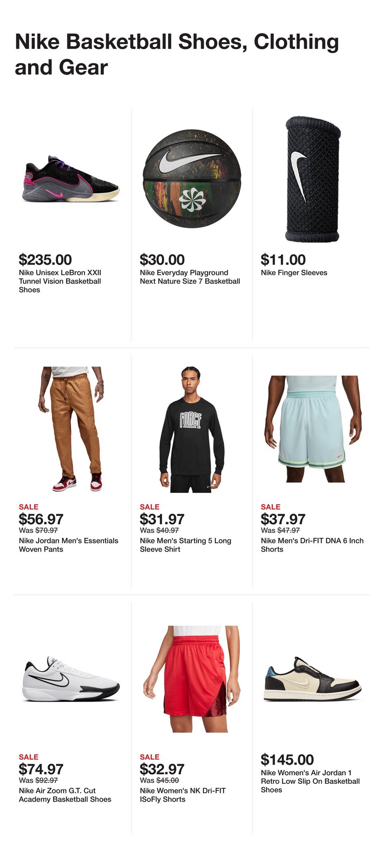Viewport: 384px width, 868px height.
Task: Click Nike Men's Dri-FIT DNA 6 Inch Shorts title
Action: pyautogui.click(x=312, y=545)
